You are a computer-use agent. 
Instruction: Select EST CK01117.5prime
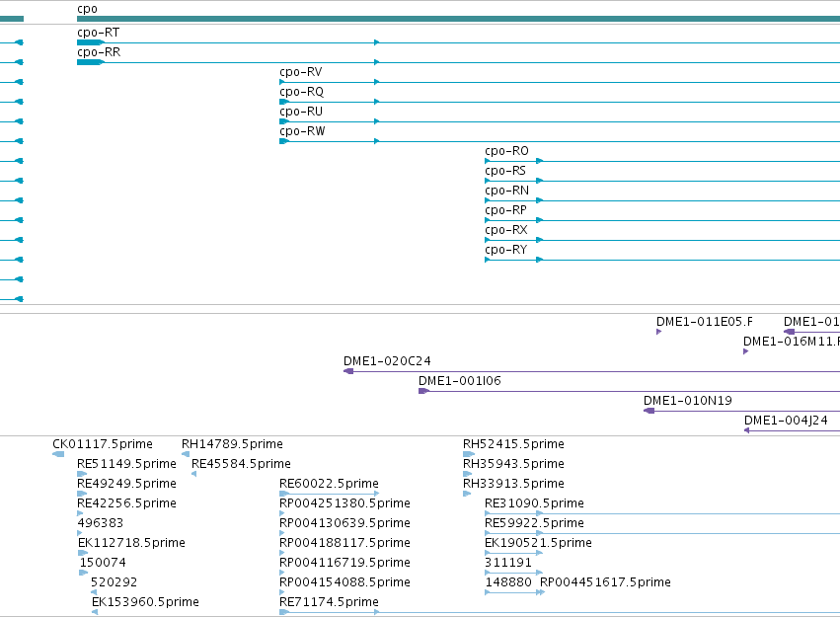(103, 444)
